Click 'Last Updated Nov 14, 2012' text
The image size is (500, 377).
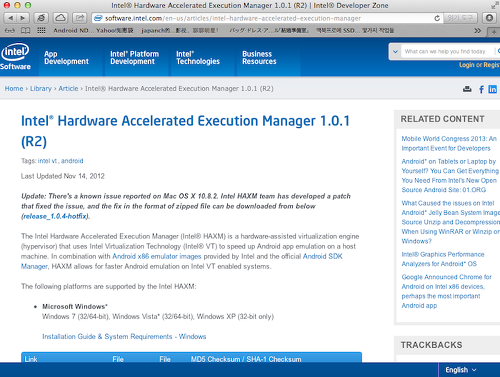click(63, 176)
